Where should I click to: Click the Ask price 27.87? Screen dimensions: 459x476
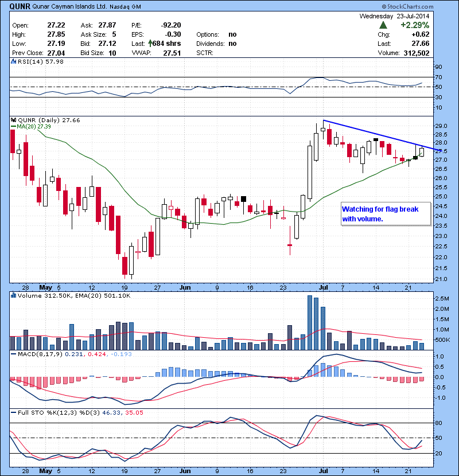click(107, 25)
